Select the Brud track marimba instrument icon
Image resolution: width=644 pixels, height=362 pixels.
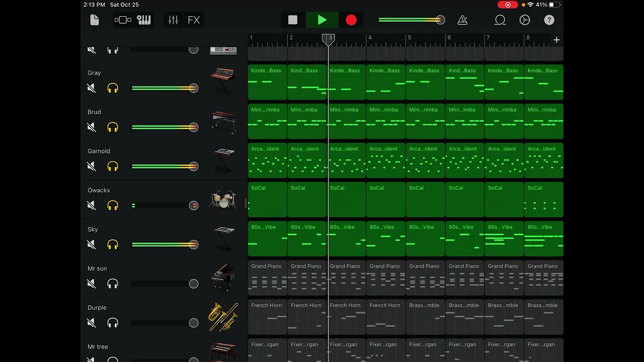coord(223,121)
